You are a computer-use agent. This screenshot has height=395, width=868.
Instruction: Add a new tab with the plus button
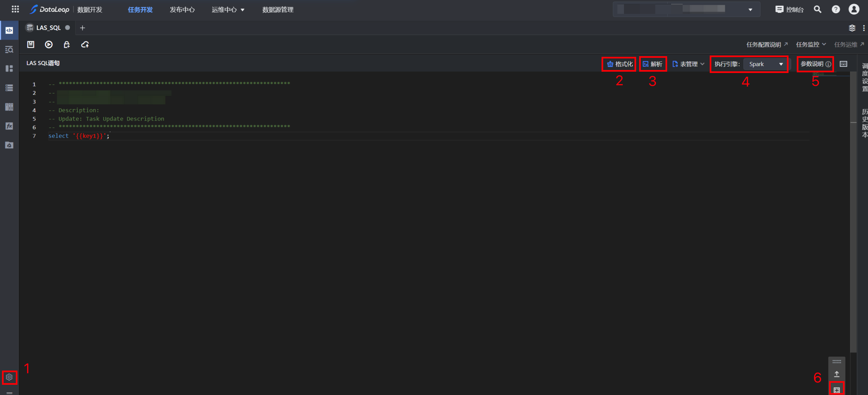click(x=82, y=28)
